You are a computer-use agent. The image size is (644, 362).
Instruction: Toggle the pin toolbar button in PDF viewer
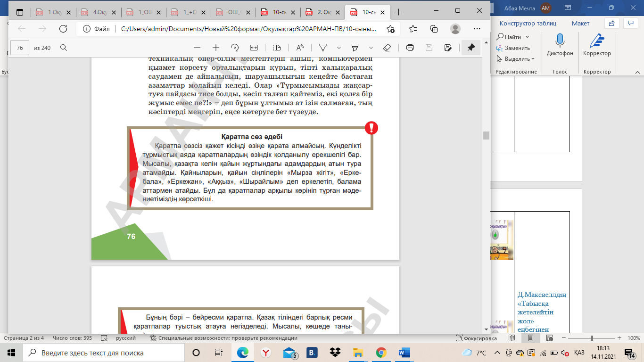tap(471, 48)
